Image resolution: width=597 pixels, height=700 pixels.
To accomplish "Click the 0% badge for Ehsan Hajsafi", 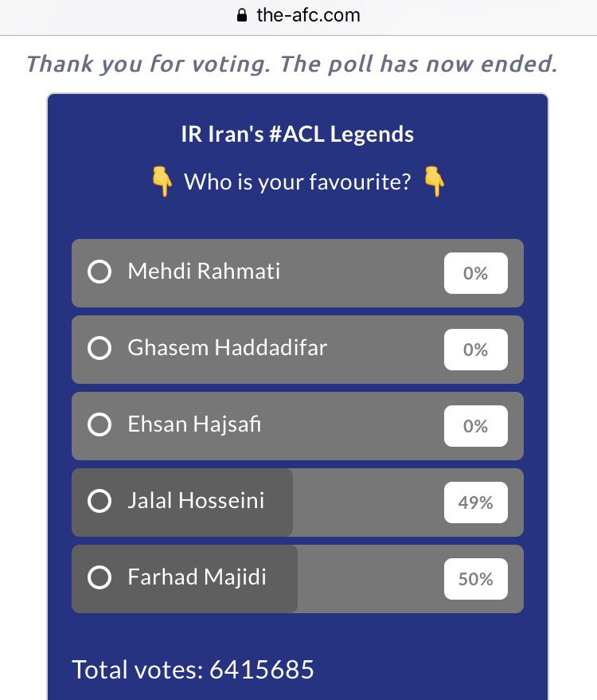I will pyautogui.click(x=475, y=426).
